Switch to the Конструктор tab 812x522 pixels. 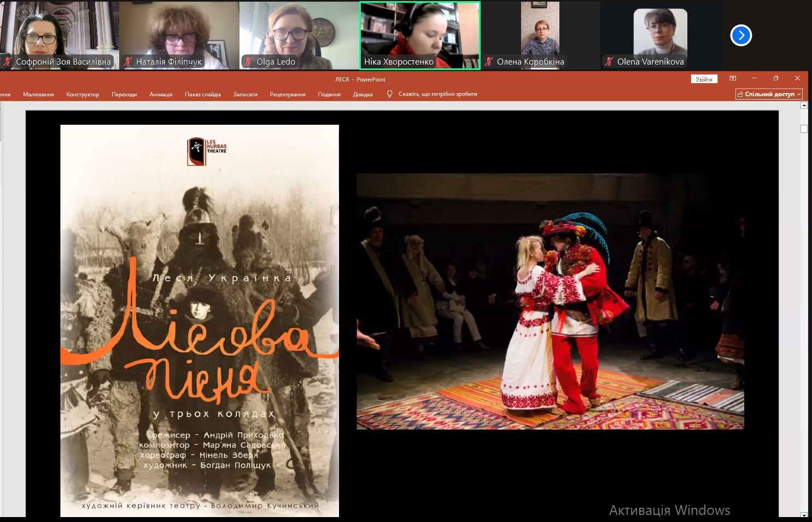[x=83, y=94]
